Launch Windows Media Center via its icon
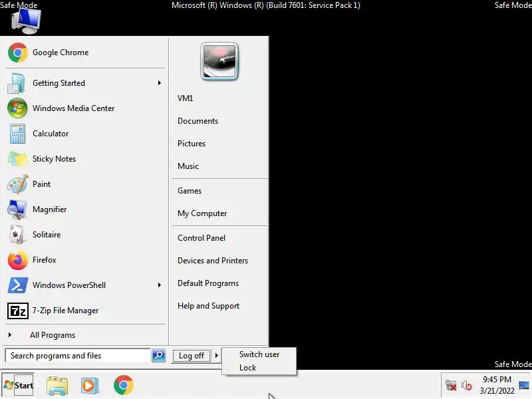 click(x=17, y=108)
